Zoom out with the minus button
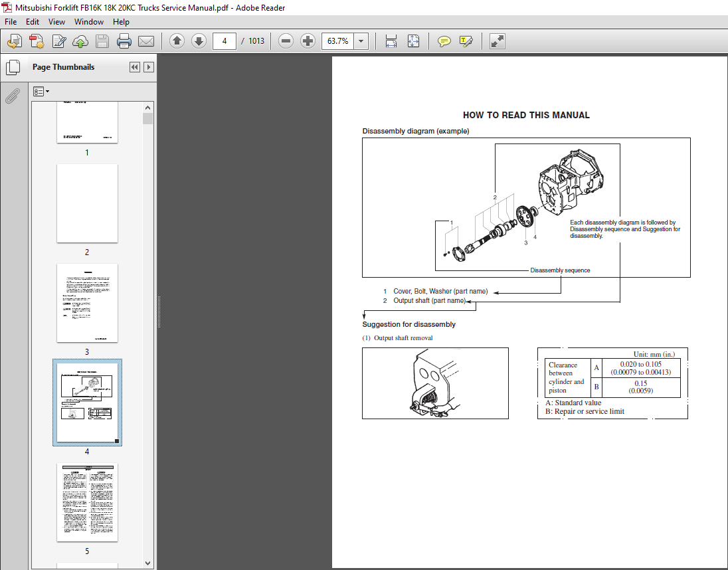 pyautogui.click(x=286, y=41)
